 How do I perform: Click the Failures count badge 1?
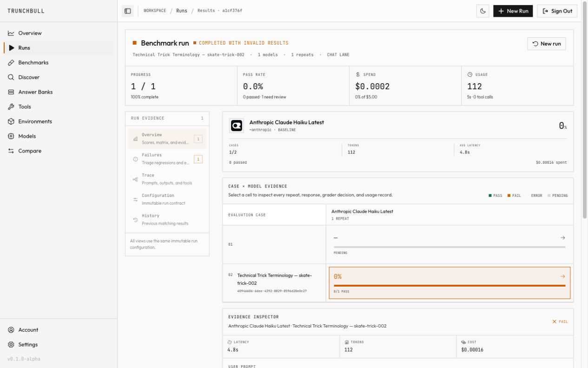point(198,159)
